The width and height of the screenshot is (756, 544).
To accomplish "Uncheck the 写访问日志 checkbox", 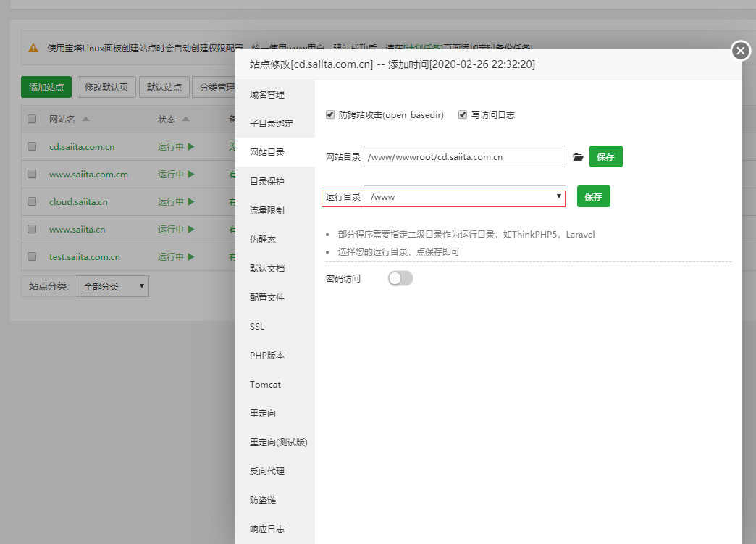I will tap(463, 114).
